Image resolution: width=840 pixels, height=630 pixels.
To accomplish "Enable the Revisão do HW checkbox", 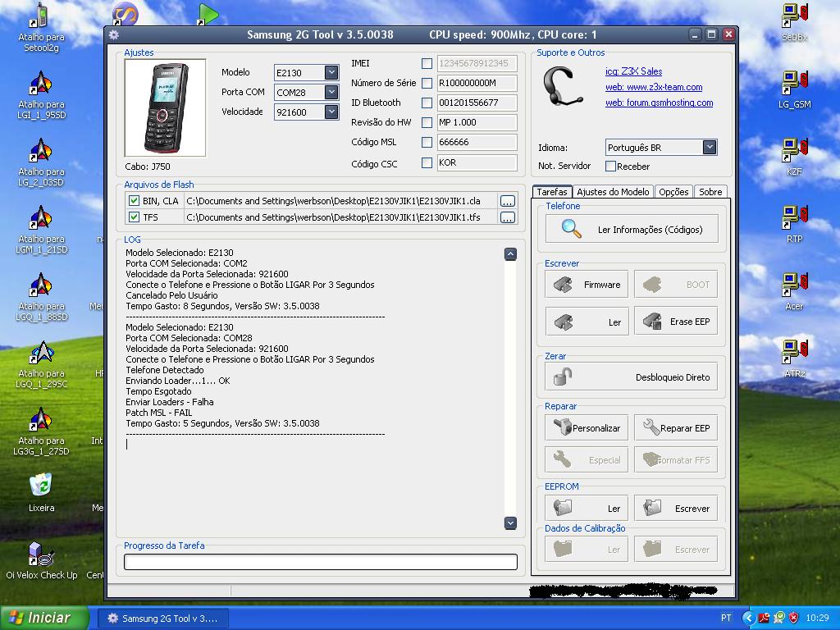I will [x=427, y=123].
